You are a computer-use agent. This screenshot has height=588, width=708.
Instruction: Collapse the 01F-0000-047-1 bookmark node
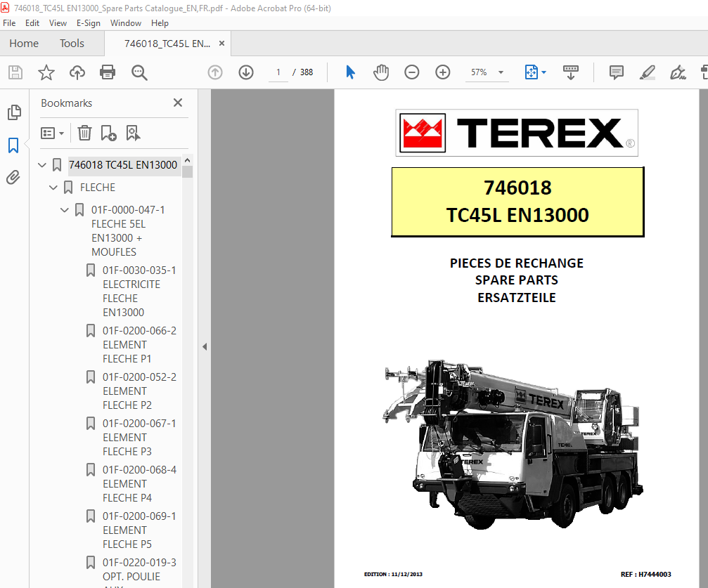click(x=65, y=210)
